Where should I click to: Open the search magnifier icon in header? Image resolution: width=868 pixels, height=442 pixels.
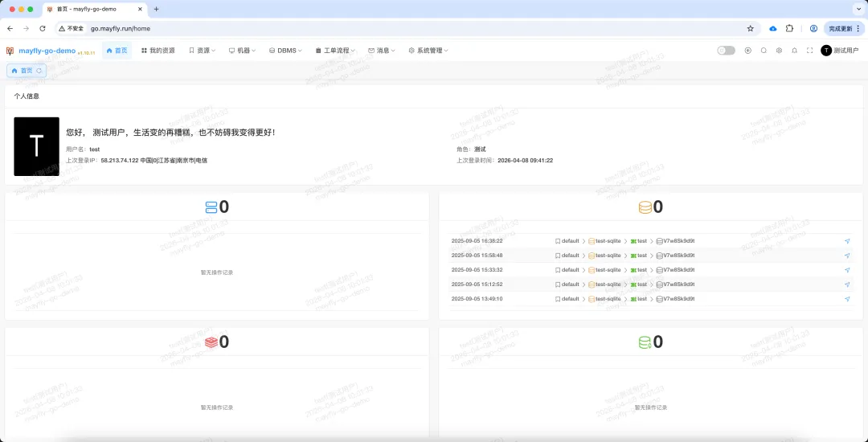[x=764, y=51]
